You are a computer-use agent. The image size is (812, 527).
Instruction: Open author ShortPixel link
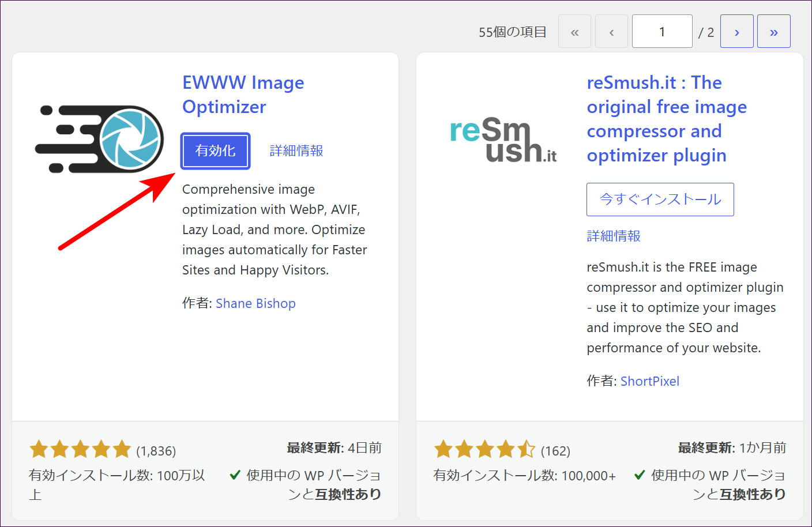pyautogui.click(x=650, y=381)
